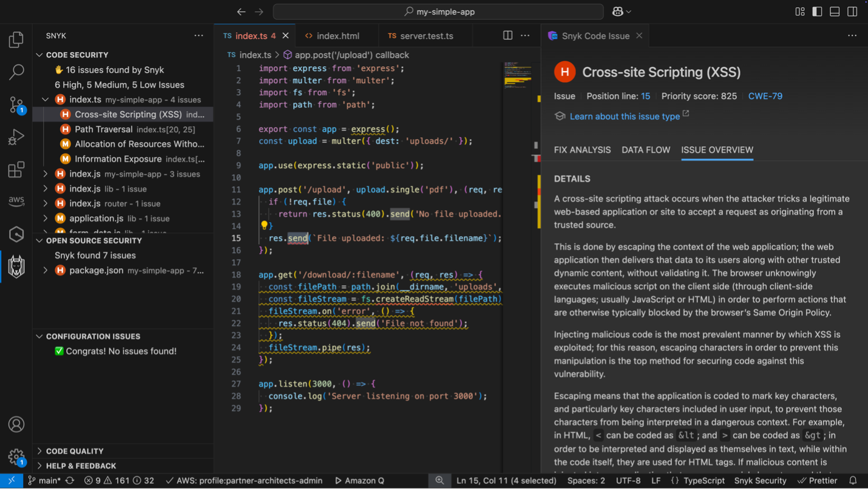The image size is (868, 491).
Task: Open the Extensions view
Action: tap(16, 170)
